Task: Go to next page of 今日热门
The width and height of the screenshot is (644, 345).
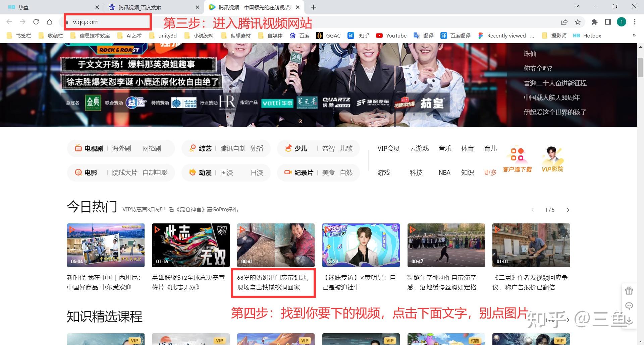Action: (568, 210)
